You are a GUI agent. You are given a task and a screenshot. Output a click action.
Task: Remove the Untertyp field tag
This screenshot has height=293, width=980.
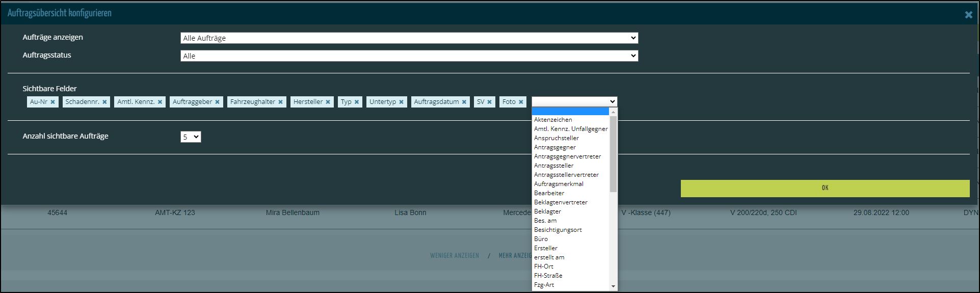(401, 102)
